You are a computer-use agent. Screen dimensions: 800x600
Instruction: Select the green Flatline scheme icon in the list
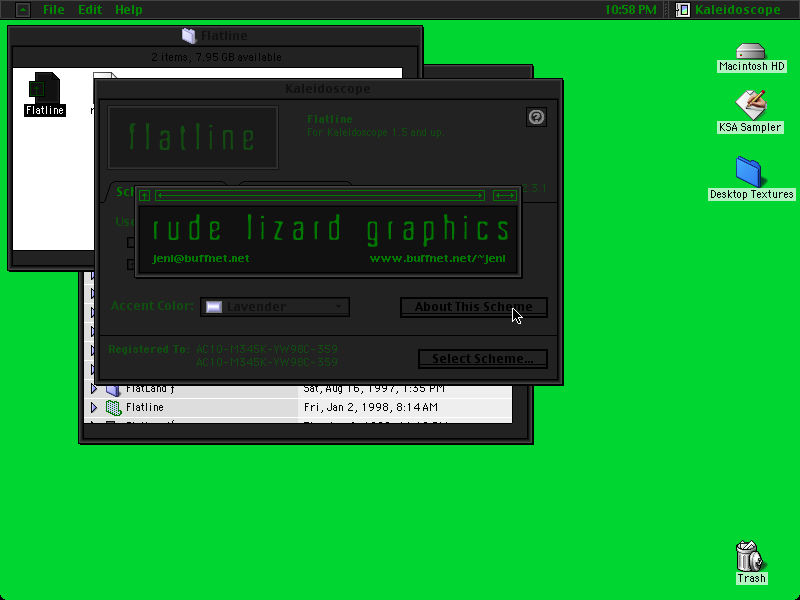pos(113,408)
